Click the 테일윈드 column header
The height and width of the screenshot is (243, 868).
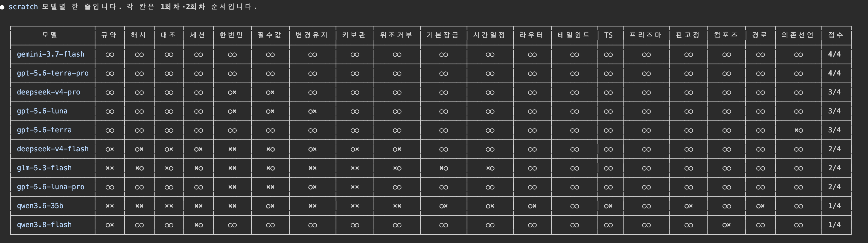click(x=574, y=35)
